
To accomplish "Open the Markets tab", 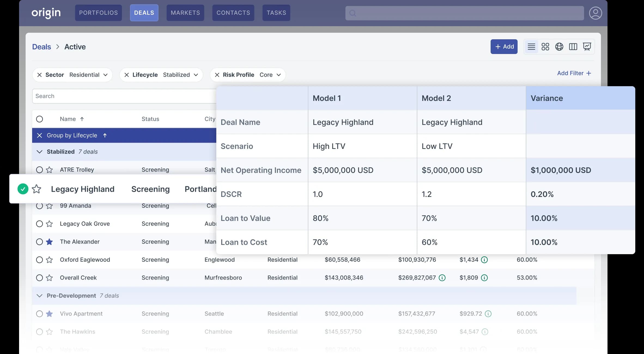I will 185,13.
